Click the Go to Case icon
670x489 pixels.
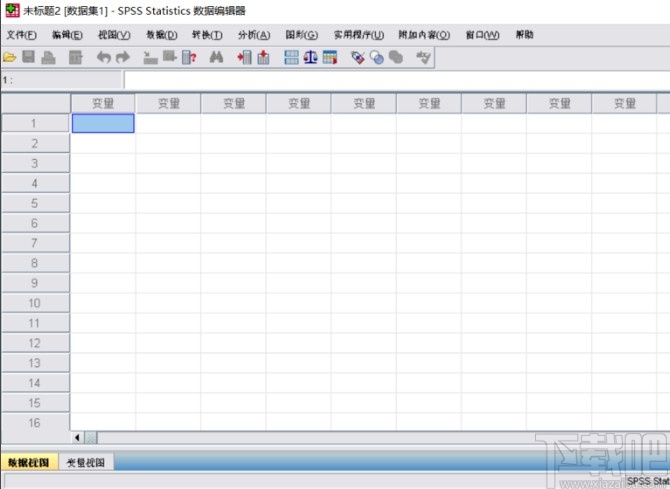(150, 57)
